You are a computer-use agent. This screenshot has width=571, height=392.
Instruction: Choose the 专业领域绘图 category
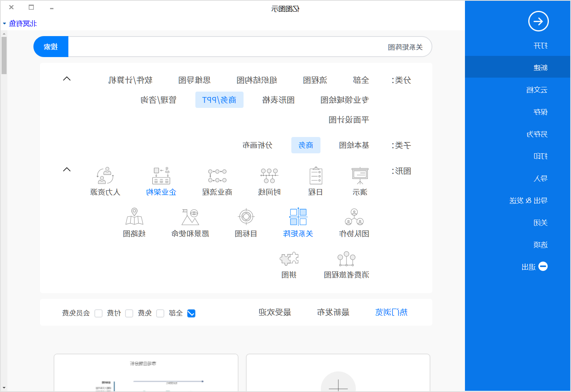point(345,100)
